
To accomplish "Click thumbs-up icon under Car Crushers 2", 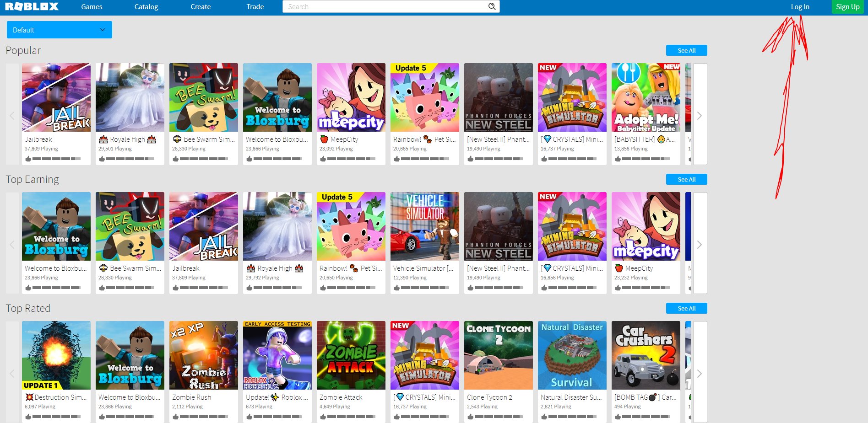I will tap(618, 417).
